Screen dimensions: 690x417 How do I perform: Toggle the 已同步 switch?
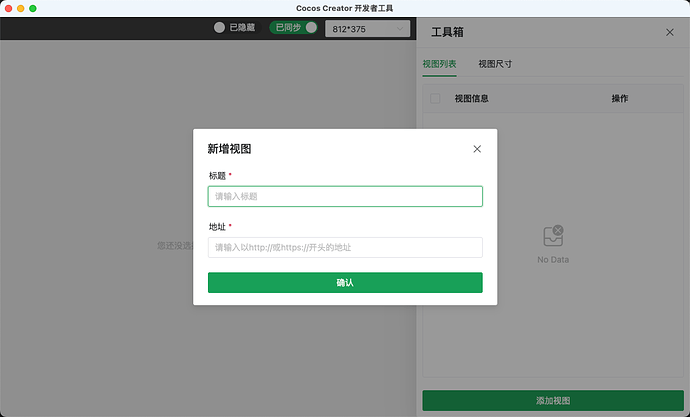pyautogui.click(x=294, y=28)
